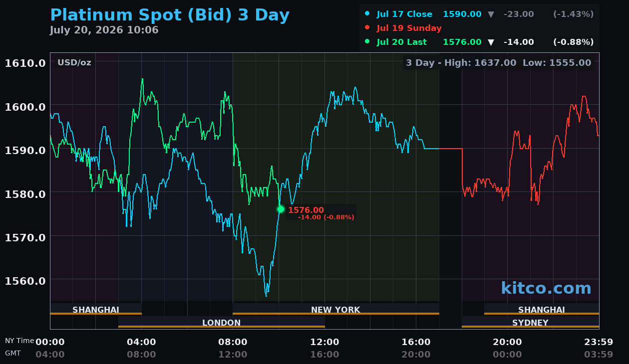Image resolution: width=629 pixels, height=364 pixels.
Task: Click the 20:00 GMT time tick
Action: pos(416,355)
